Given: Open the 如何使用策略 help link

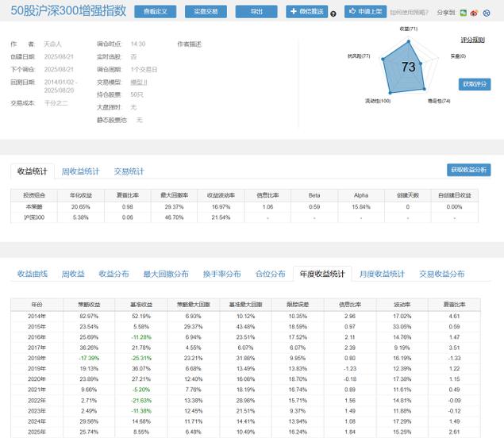Looking at the screenshot, I should [x=410, y=13].
